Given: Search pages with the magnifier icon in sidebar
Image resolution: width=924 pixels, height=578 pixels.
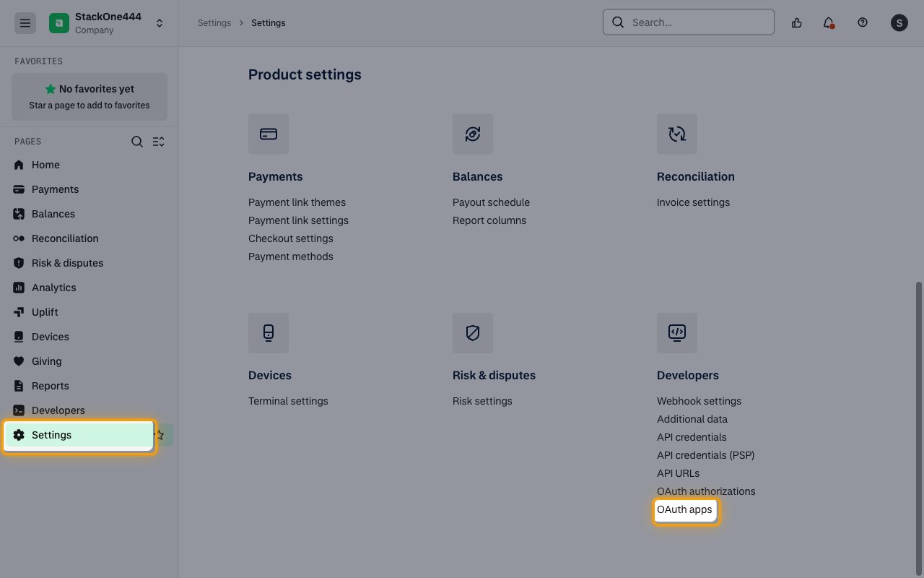Looking at the screenshot, I should coord(137,142).
